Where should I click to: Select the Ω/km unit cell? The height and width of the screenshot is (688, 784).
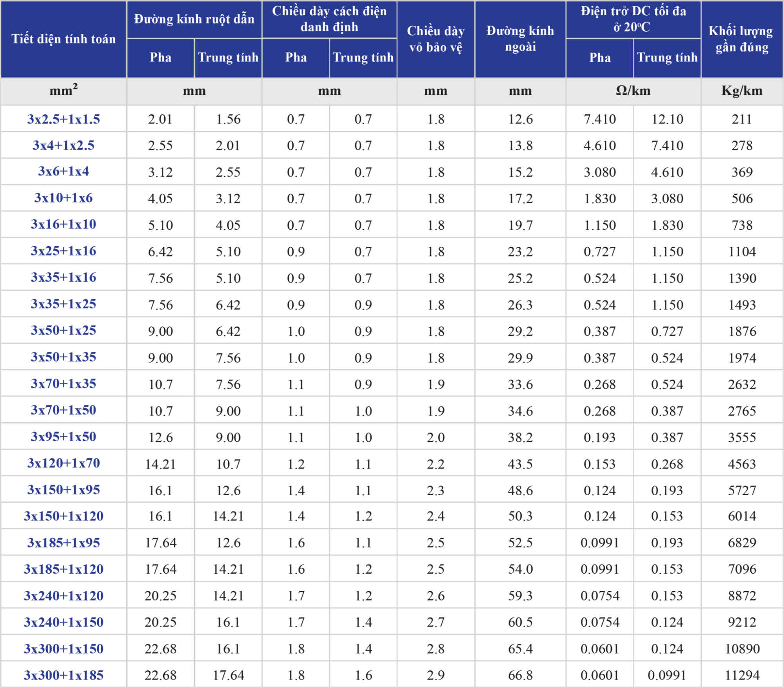633,91
